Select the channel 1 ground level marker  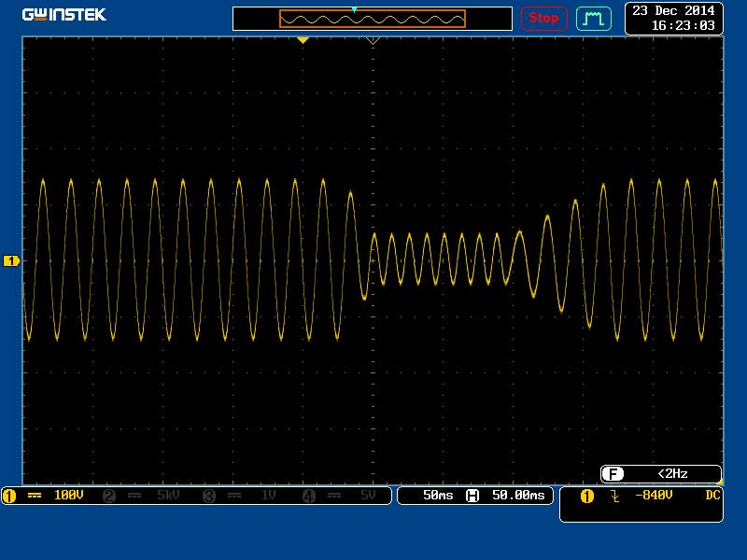pyautogui.click(x=11, y=261)
